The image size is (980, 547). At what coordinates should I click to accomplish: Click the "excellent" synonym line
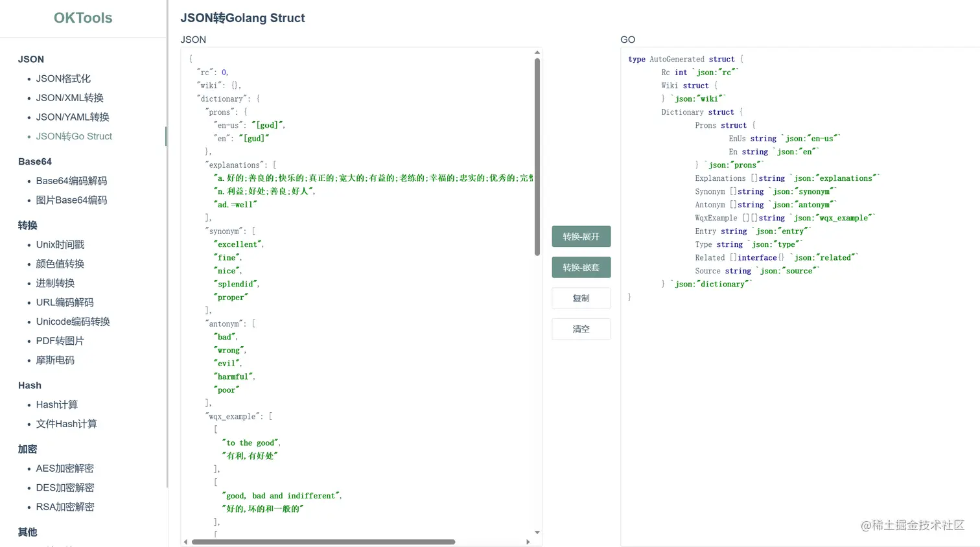pos(239,244)
